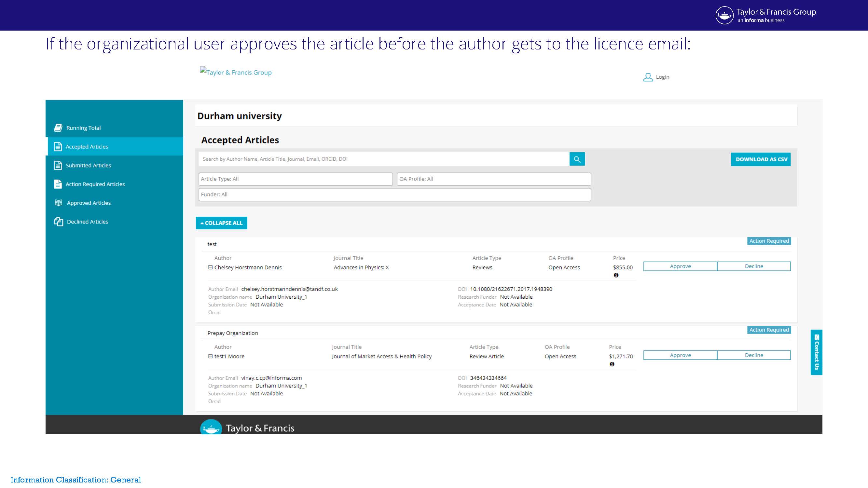Click the $1,271.70 price value
This screenshot has width=868, height=488.
click(x=621, y=356)
